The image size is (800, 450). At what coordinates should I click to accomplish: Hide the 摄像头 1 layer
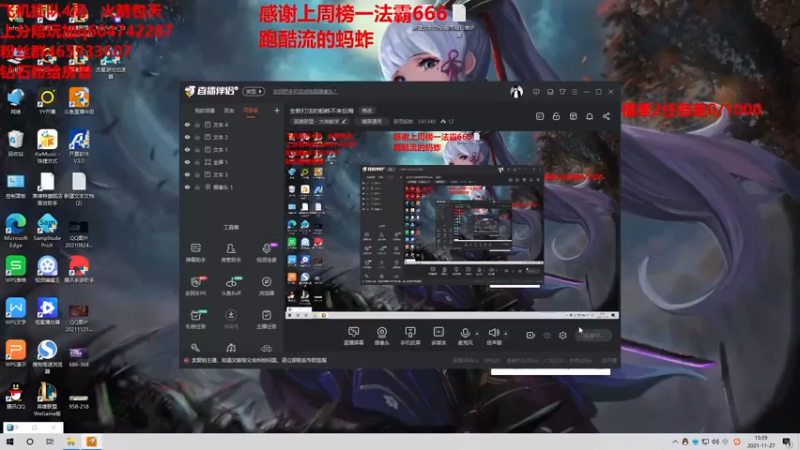point(187,187)
